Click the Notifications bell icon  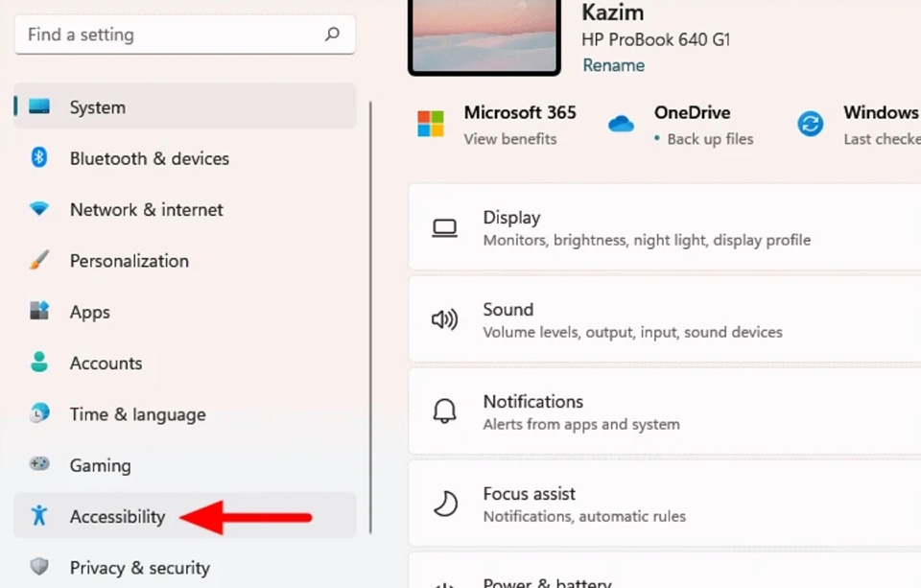(x=444, y=412)
